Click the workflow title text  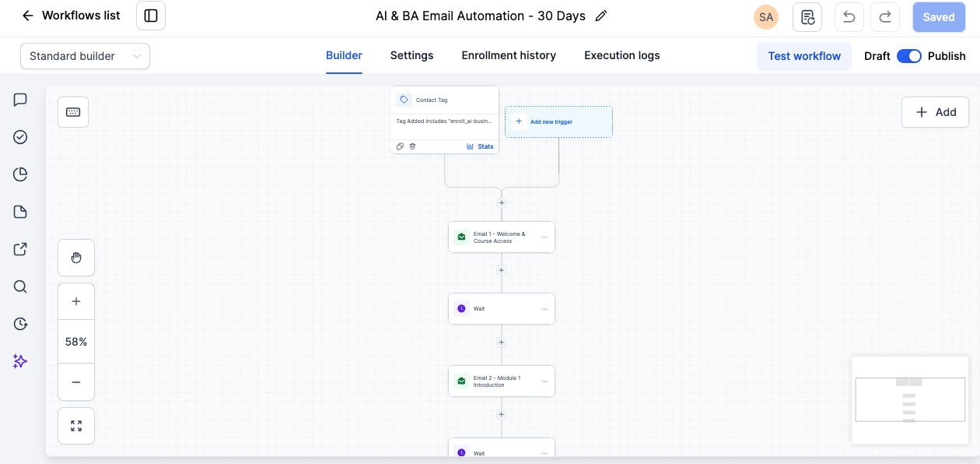[x=481, y=16]
